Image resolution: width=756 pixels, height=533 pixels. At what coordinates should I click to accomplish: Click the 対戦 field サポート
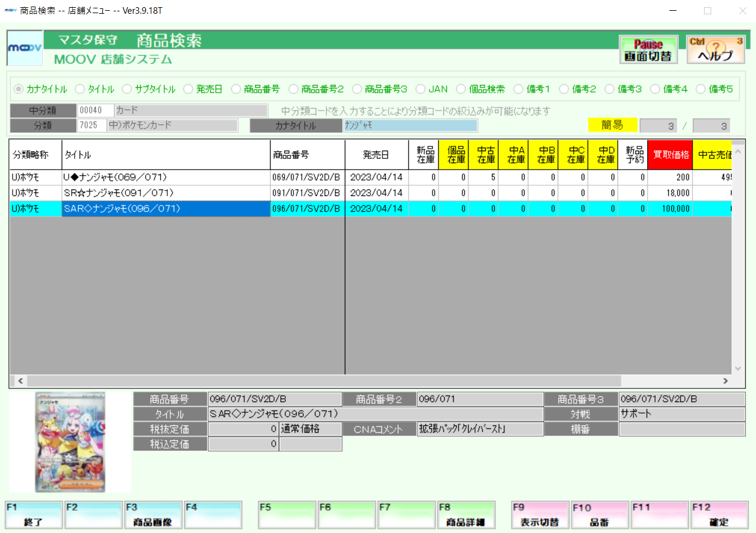coord(682,414)
